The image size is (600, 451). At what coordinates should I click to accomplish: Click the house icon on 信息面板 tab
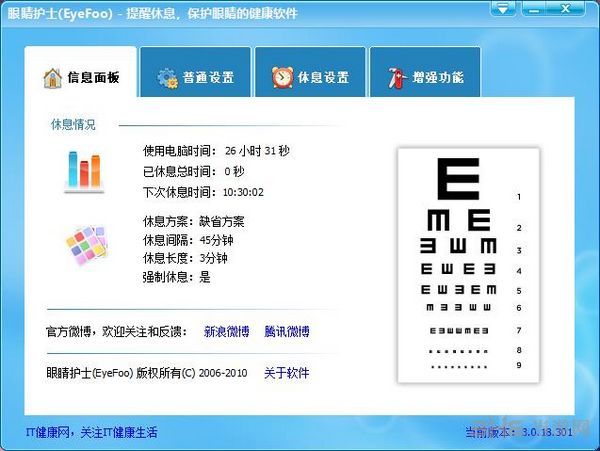coord(52,77)
